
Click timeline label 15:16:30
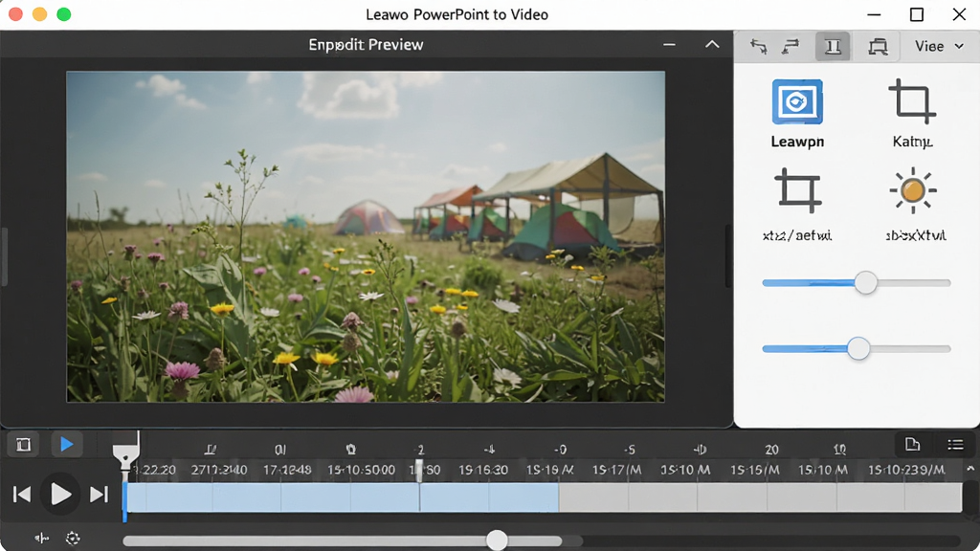[x=483, y=470]
